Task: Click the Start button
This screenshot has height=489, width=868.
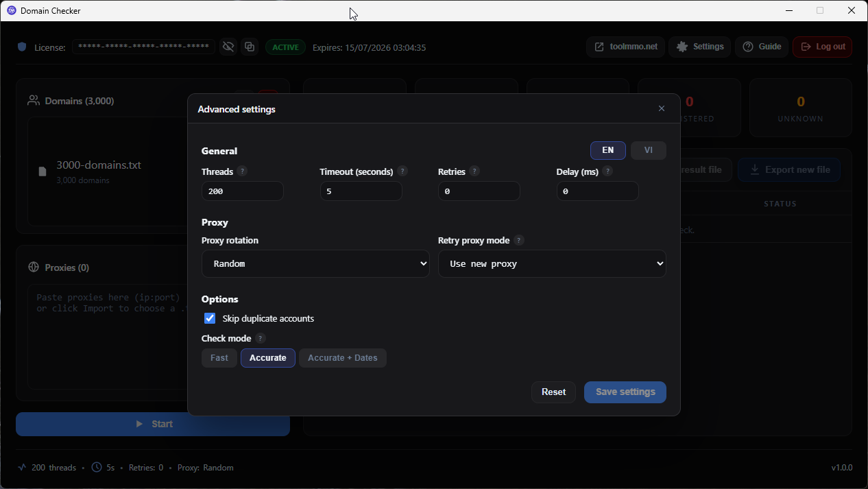Action: [x=153, y=424]
